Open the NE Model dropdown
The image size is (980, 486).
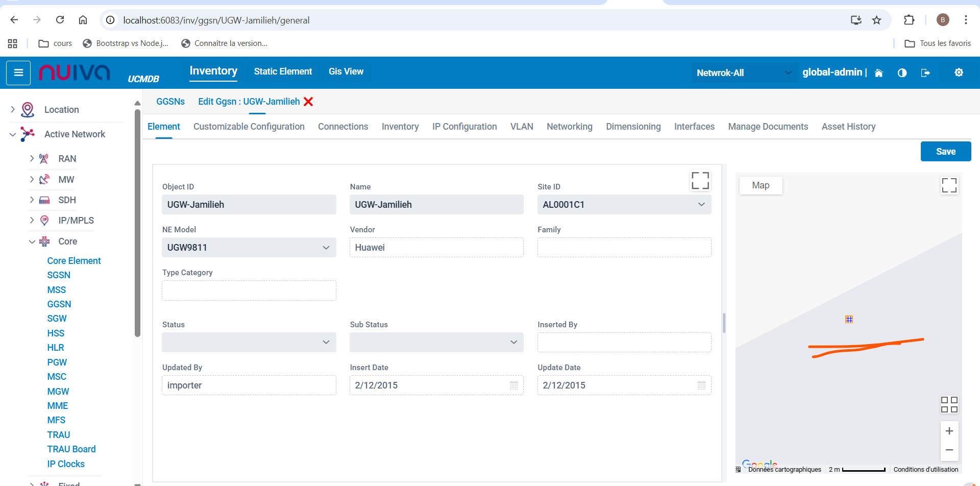click(326, 248)
